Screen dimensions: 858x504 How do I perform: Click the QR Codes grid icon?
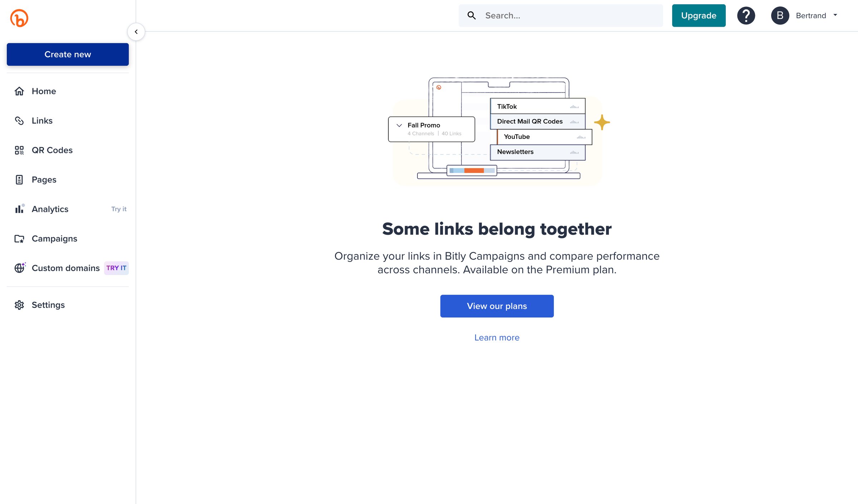pyautogui.click(x=19, y=150)
